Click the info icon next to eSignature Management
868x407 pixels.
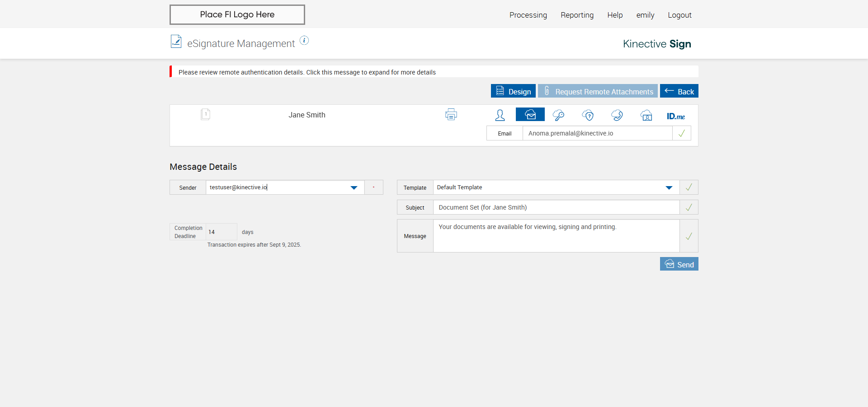pos(304,41)
